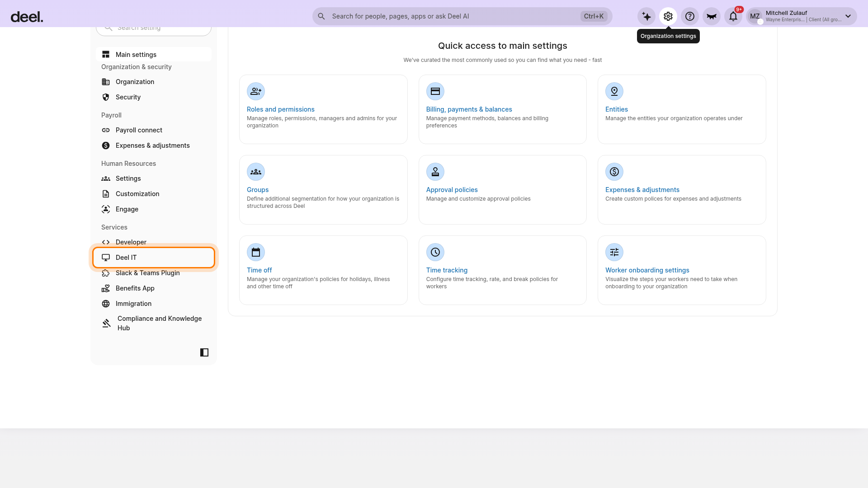Open Security in the sidebar
This screenshot has width=868, height=488.
tap(154, 97)
